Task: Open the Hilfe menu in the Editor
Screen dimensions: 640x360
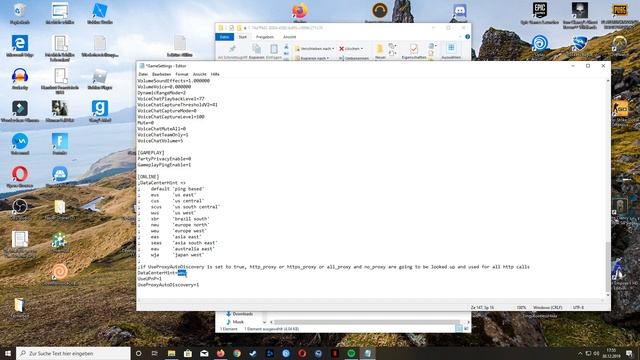Action: coord(215,74)
